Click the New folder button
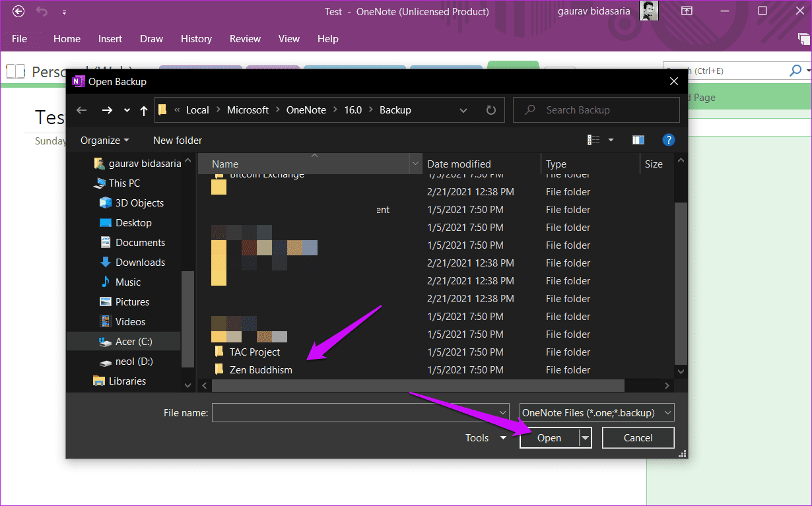 pos(178,141)
